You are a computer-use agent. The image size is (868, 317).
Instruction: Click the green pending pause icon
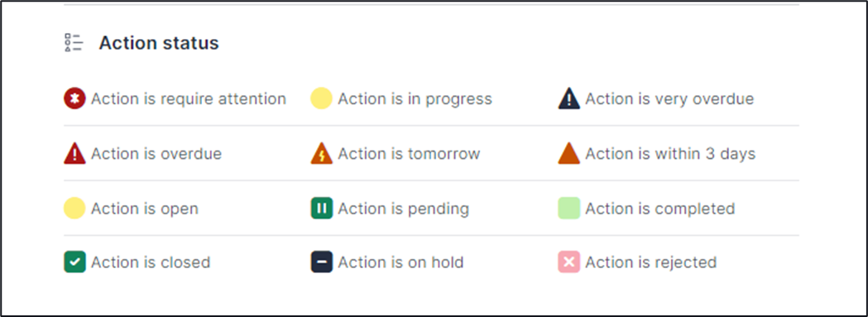point(322,209)
